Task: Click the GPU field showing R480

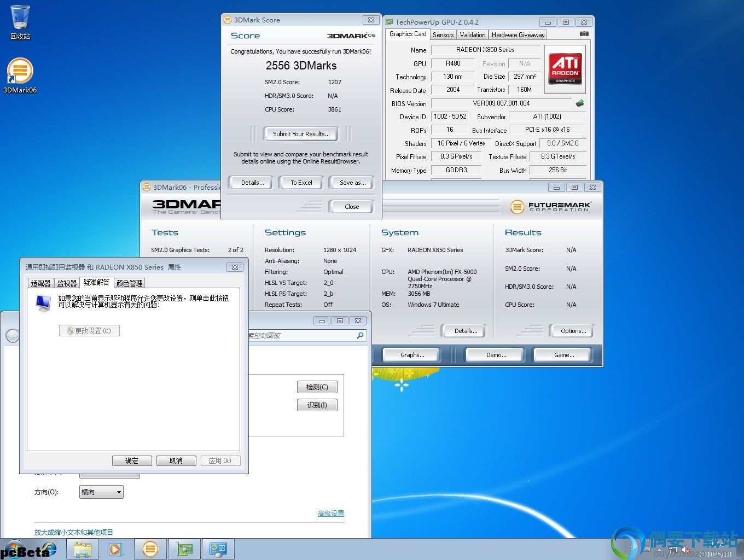Action: coord(453,63)
